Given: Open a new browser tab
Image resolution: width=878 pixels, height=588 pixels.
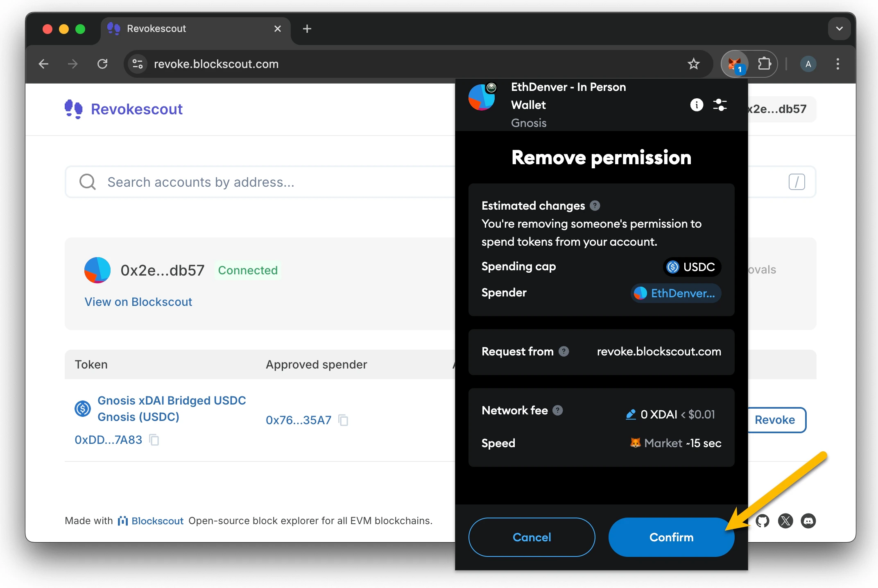Looking at the screenshot, I should pos(307,29).
